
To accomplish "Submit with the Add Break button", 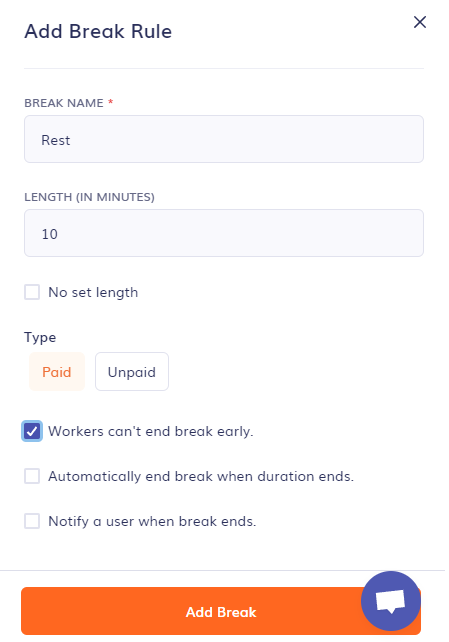I will tap(221, 611).
